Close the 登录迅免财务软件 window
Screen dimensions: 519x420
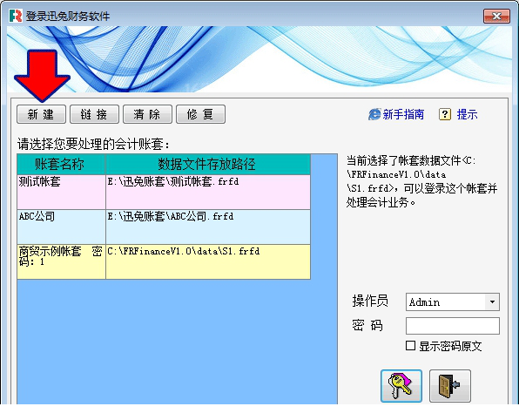tap(496, 16)
